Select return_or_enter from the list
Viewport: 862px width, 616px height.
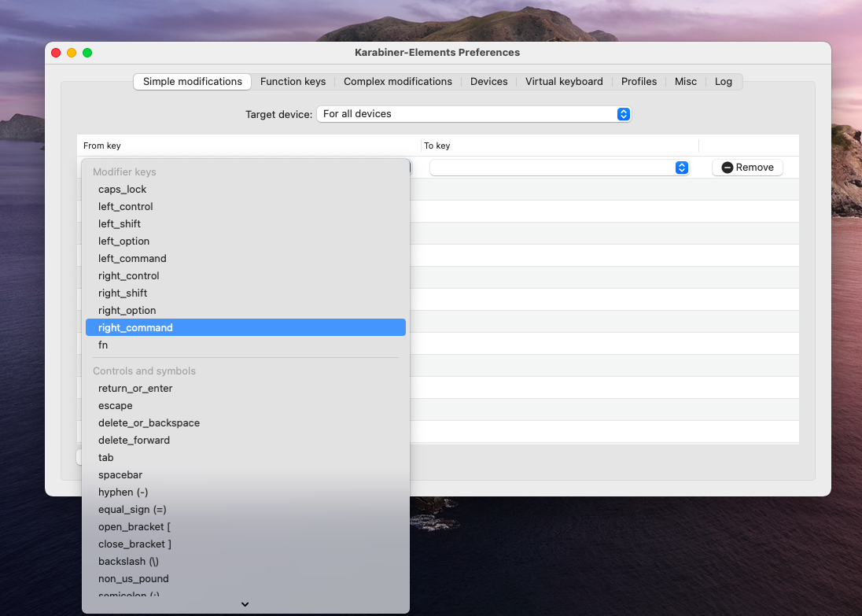point(245,389)
